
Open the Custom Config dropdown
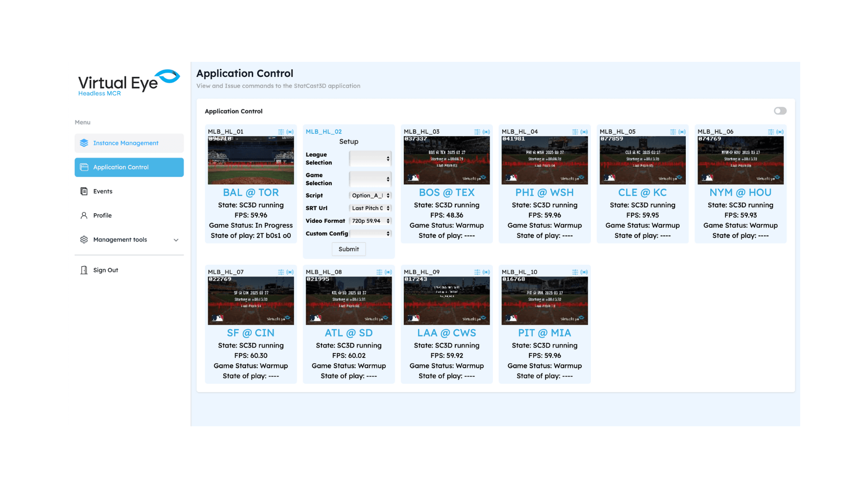point(370,234)
